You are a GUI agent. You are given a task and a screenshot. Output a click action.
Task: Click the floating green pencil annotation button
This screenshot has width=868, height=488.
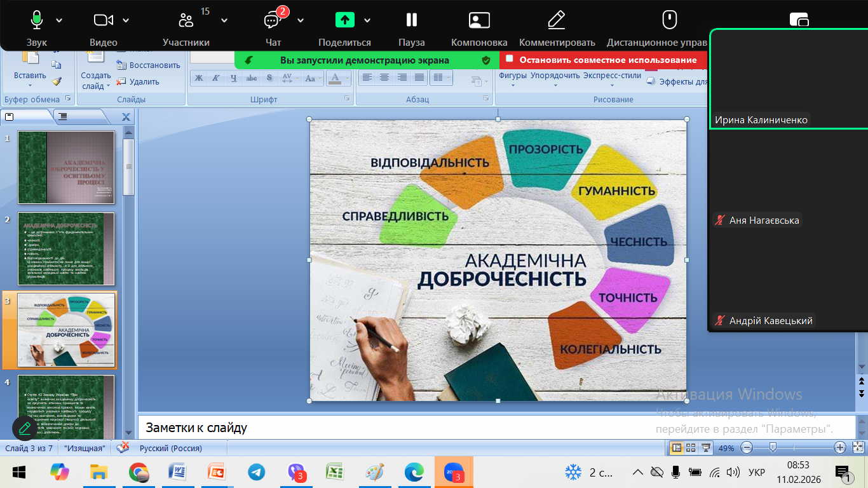pyautogui.click(x=25, y=428)
